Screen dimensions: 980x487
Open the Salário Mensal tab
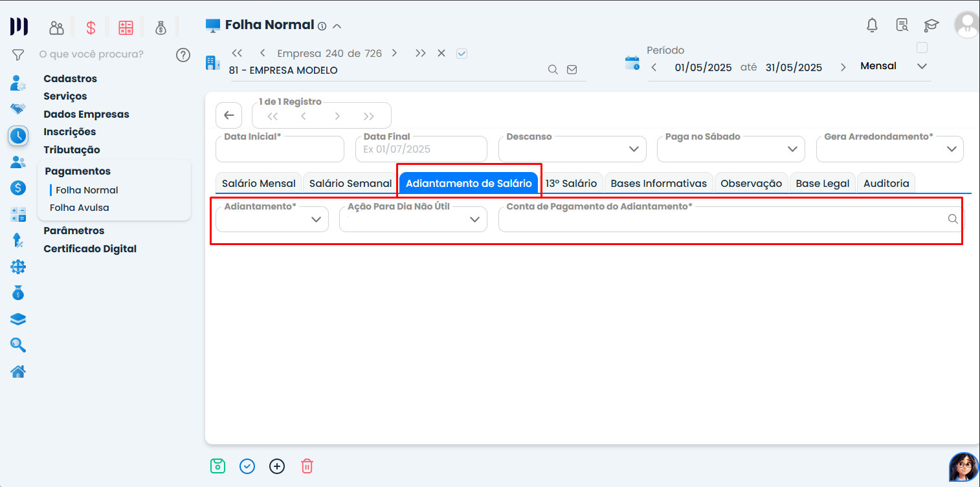coord(258,183)
